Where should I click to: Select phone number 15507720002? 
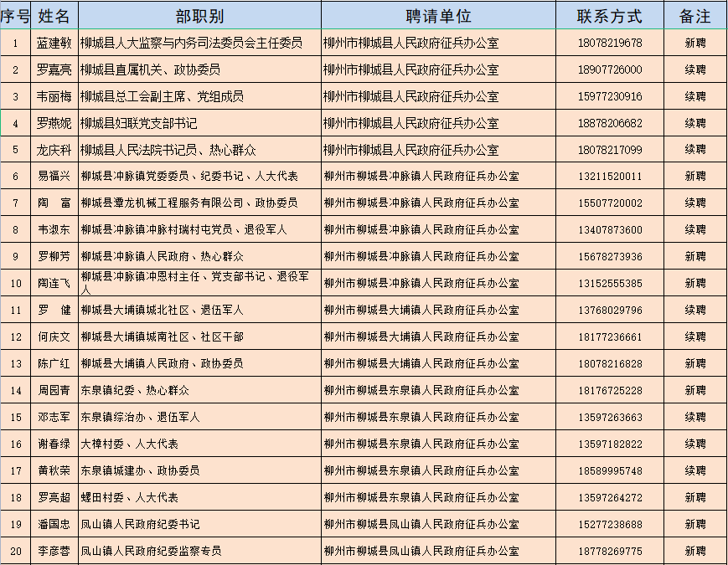point(610,203)
